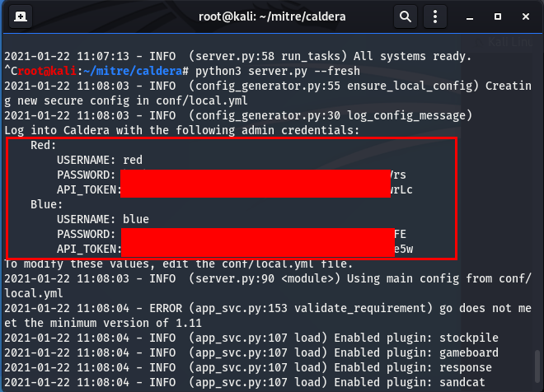
Task: Minimize the terminal window
Action: coord(470,16)
